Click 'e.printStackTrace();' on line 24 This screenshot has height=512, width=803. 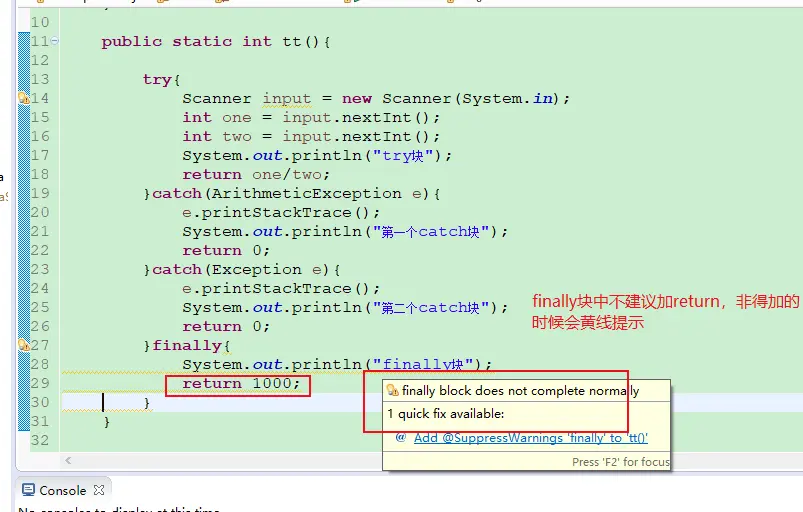[x=281, y=288]
